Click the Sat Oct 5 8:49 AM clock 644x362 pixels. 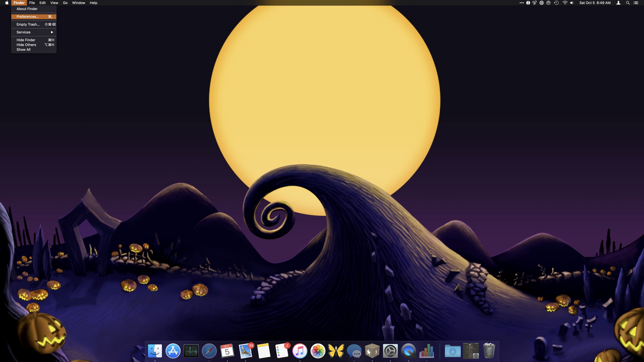tap(595, 3)
